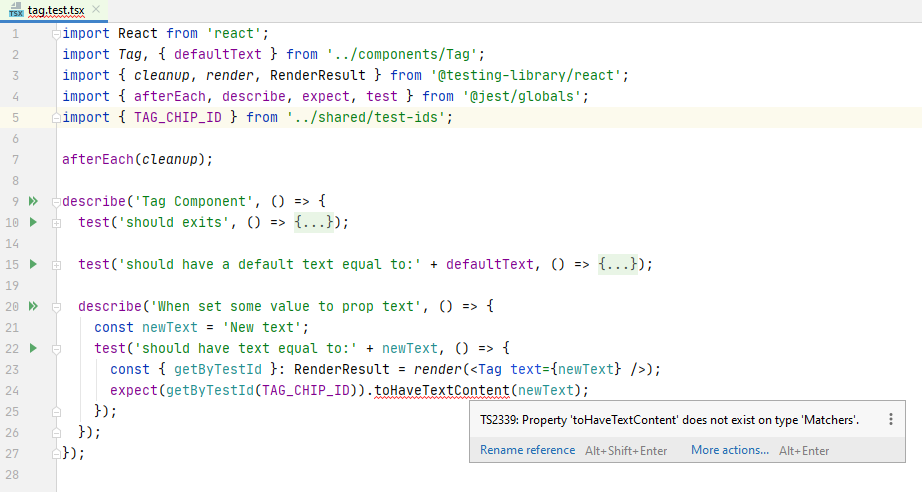Run the default text test on line 15

point(34,265)
